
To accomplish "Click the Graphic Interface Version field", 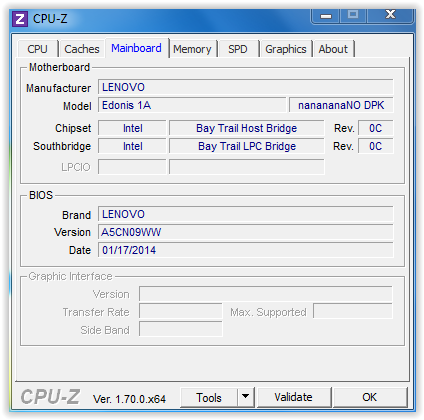I will point(266,294).
